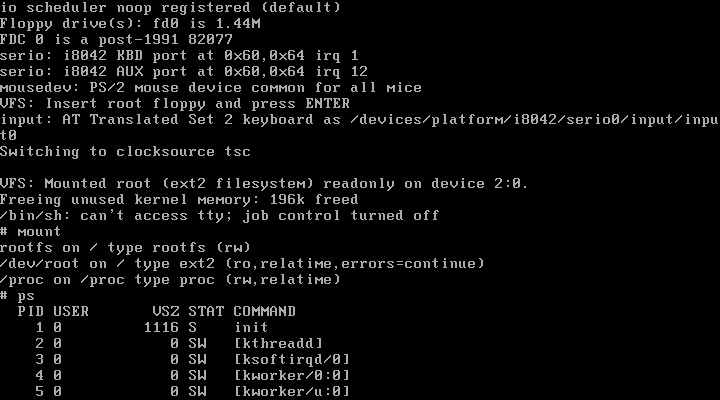The image size is (720, 400).
Task: Click the 'mount' command text at prompt
Action: [39, 231]
